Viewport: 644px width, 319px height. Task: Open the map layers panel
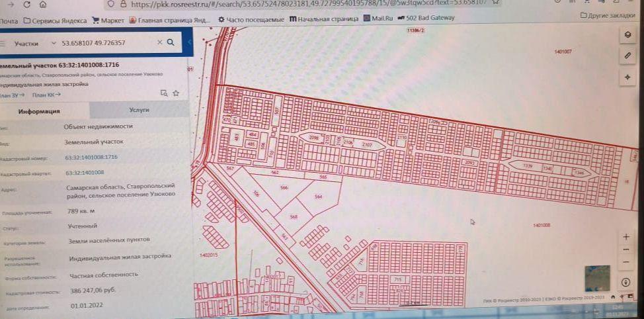(x=627, y=35)
